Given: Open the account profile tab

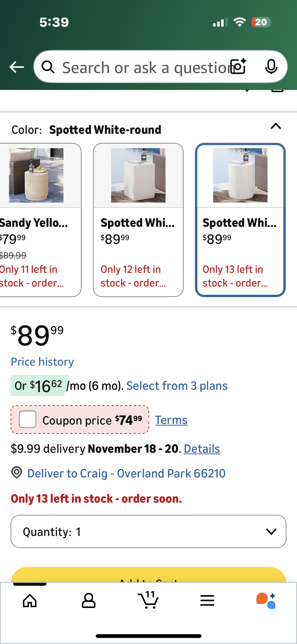Looking at the screenshot, I should click(x=89, y=600).
